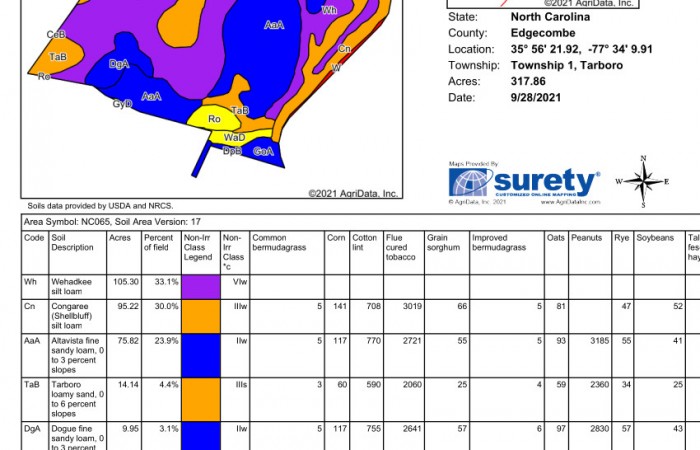Screen dimensions: 700x450
Task: Click the 'WaD' label on the map
Action: click(234, 138)
